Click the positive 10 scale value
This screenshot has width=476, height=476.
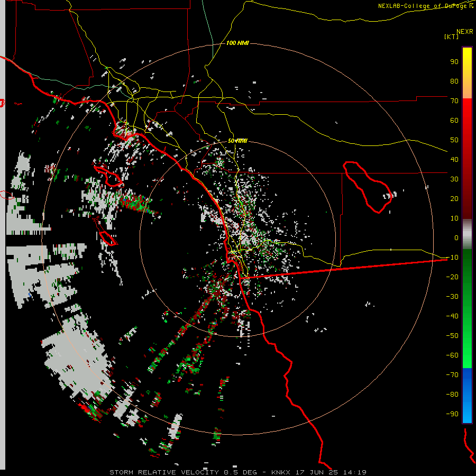(x=454, y=218)
